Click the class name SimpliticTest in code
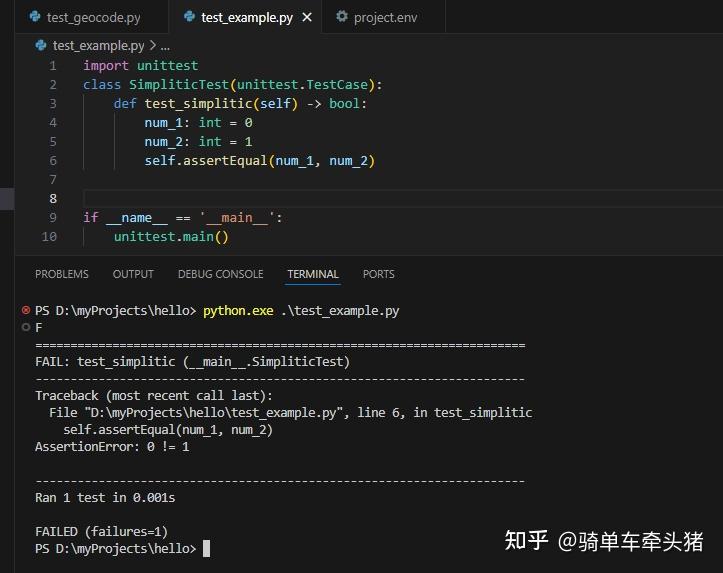723x573 pixels. point(179,85)
